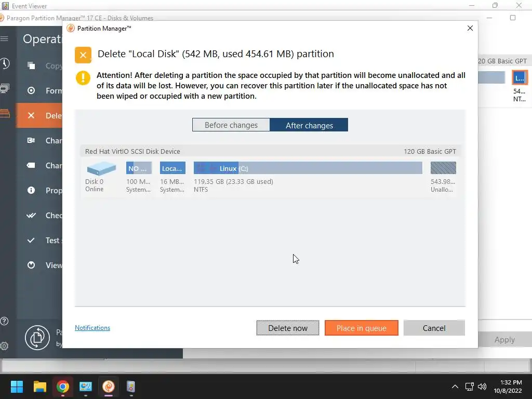The image size is (532, 399).
Task: Open File Explorer from taskbar
Action: [39, 387]
